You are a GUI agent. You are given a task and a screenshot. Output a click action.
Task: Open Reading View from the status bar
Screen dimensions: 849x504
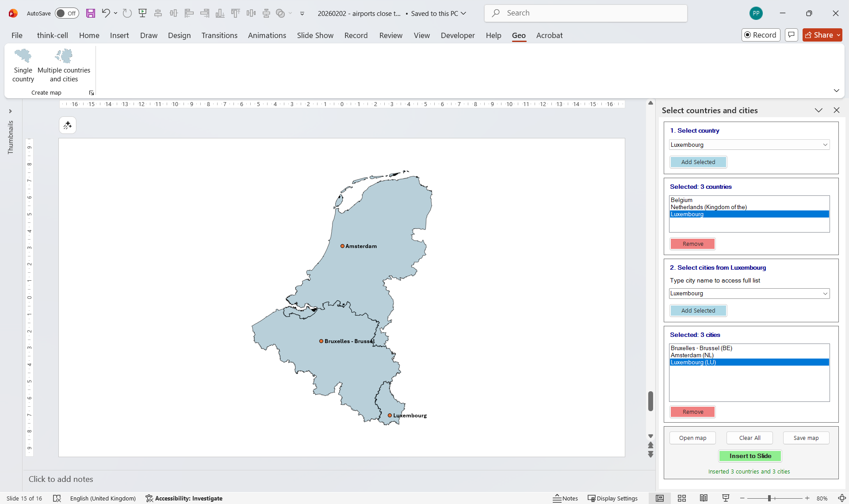pyautogui.click(x=704, y=498)
